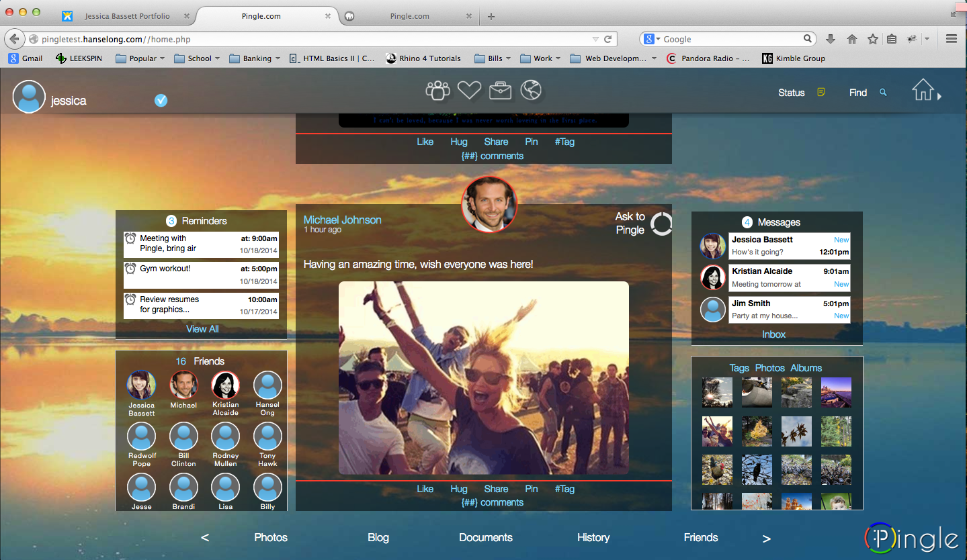Open jessica's profile avatar at top left
The image size is (967, 560).
click(x=28, y=96)
